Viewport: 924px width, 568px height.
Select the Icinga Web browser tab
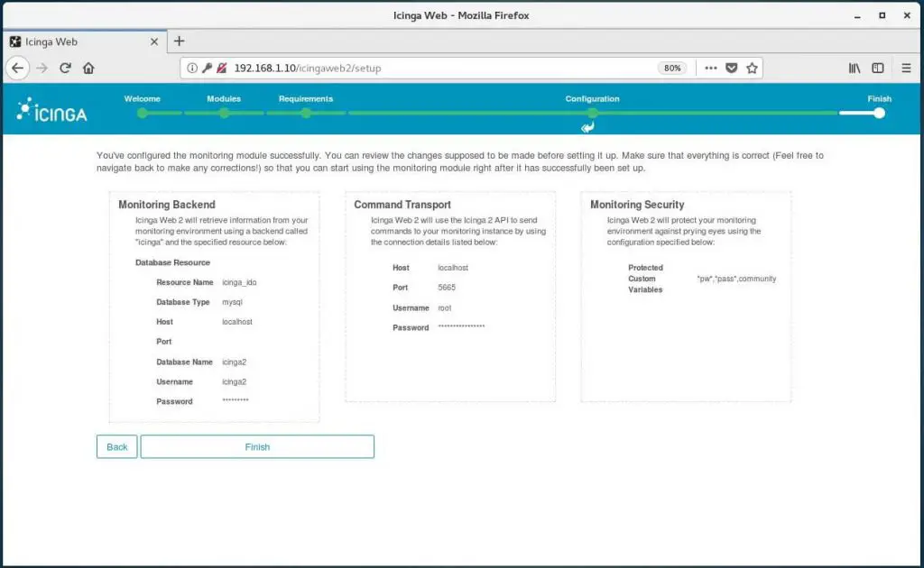pos(84,41)
